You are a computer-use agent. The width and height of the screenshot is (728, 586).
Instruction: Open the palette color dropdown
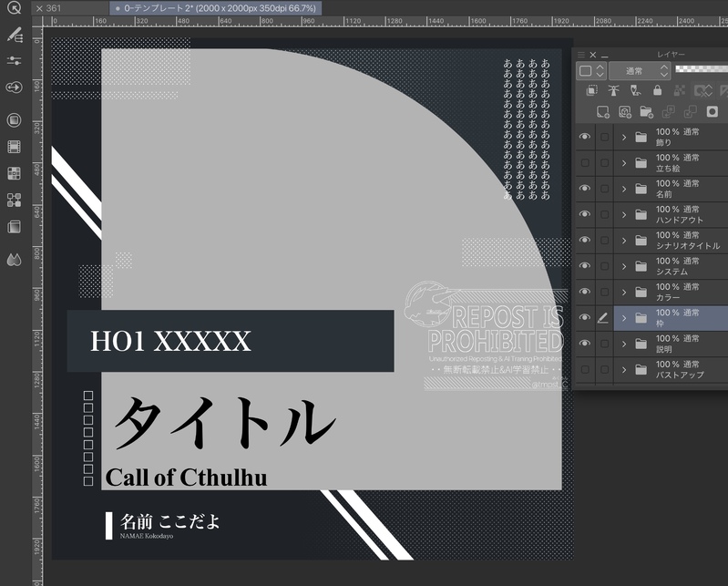591,71
